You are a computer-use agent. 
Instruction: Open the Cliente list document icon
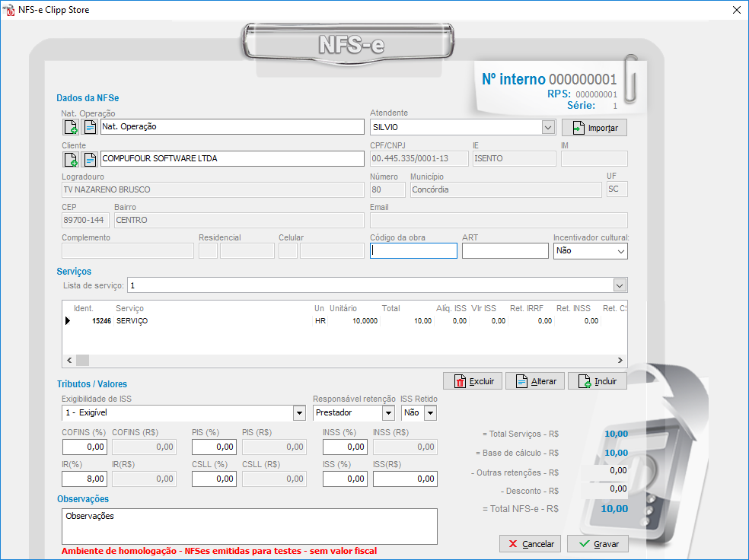pyautogui.click(x=90, y=159)
